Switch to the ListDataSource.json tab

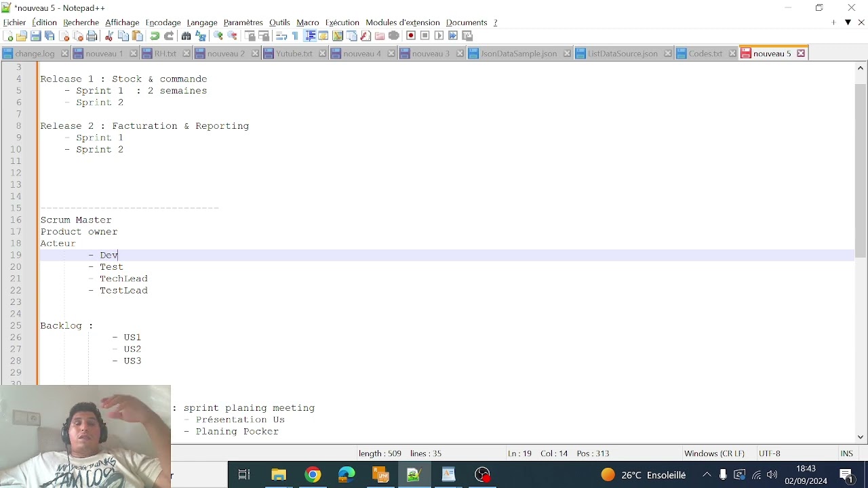click(x=623, y=54)
